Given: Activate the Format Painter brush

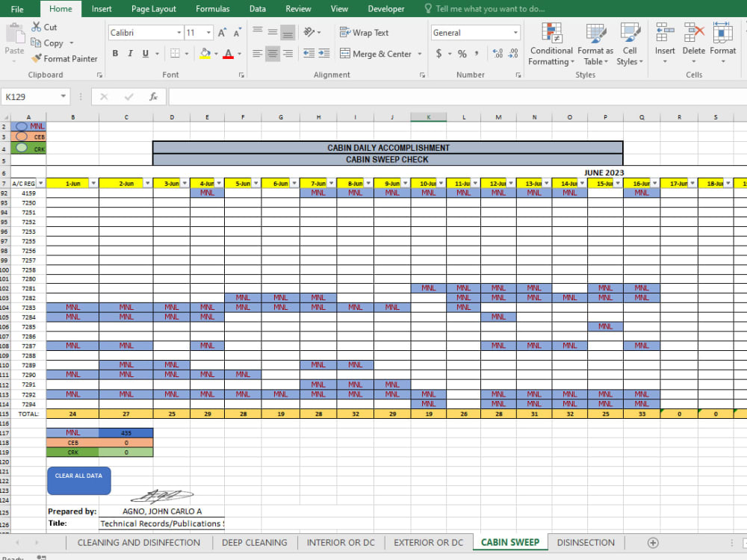Looking at the screenshot, I should (36, 58).
